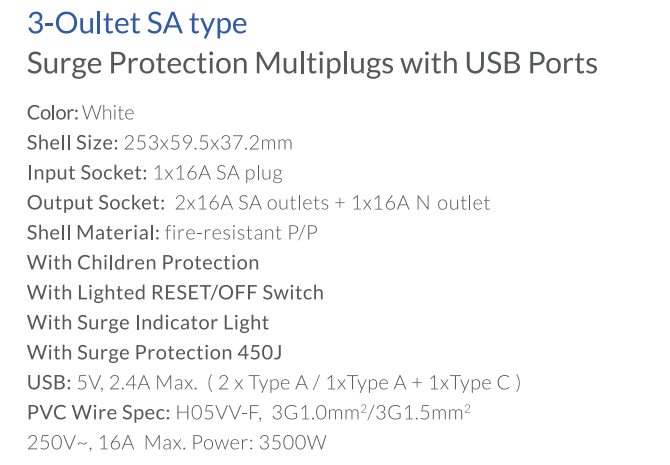Click the 'Max. Power: 3500W' text
Screen dimensions: 670x465
click(235, 442)
